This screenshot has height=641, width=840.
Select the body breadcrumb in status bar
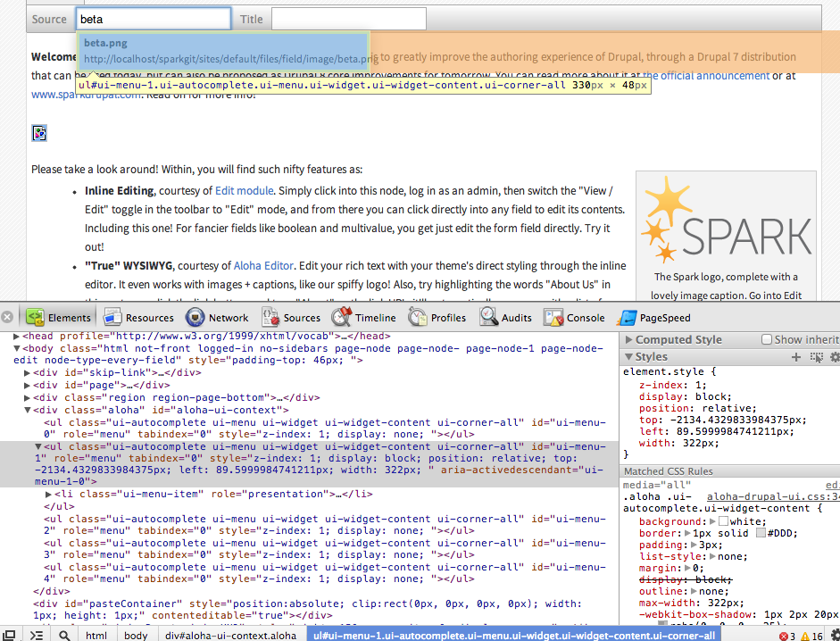[136, 636]
